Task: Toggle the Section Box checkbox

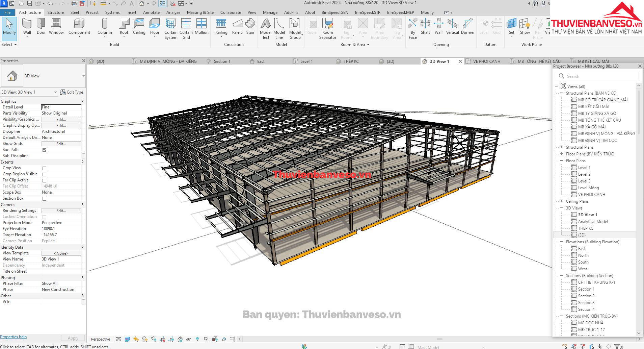Action: pyautogui.click(x=44, y=199)
